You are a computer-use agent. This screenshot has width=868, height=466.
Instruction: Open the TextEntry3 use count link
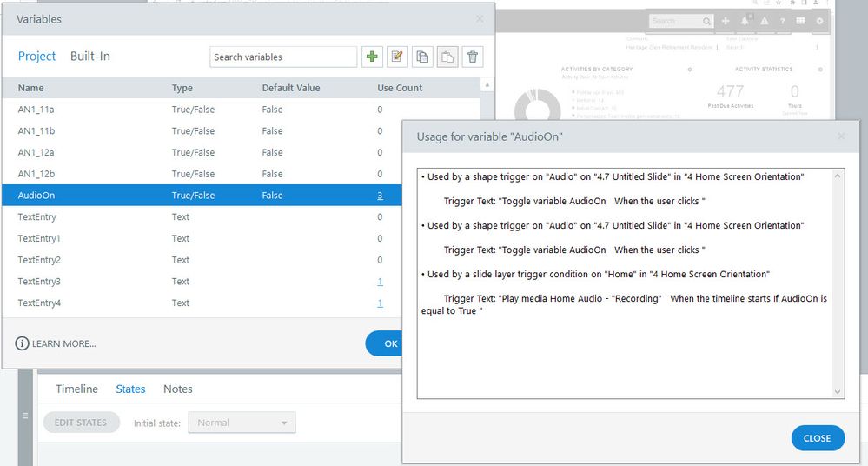[380, 282]
